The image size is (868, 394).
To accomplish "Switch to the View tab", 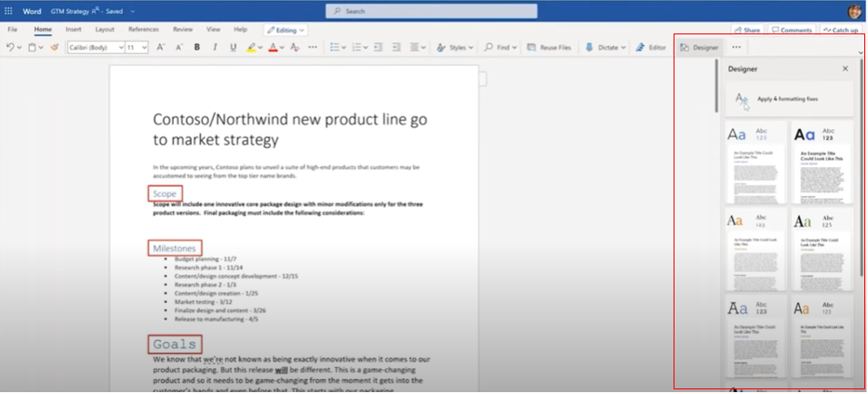I will click(213, 30).
